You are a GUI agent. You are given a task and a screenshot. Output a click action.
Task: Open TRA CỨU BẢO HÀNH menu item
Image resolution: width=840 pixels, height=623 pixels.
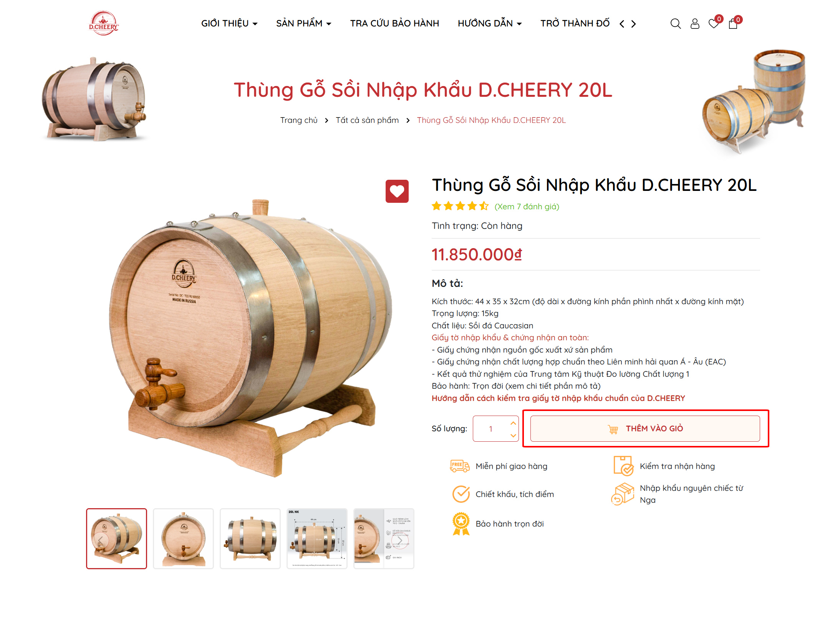[x=394, y=23]
